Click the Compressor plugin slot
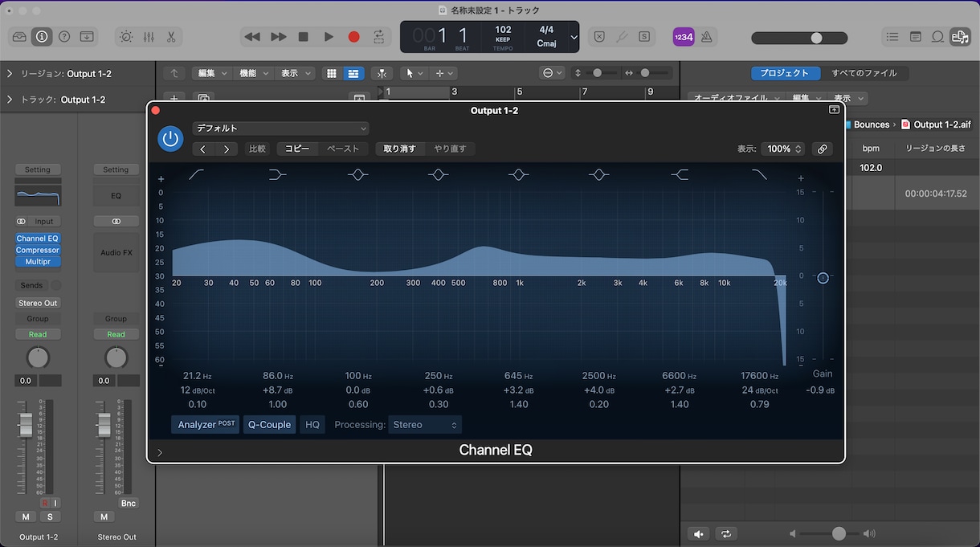Viewport: 980px width, 547px height. (38, 250)
